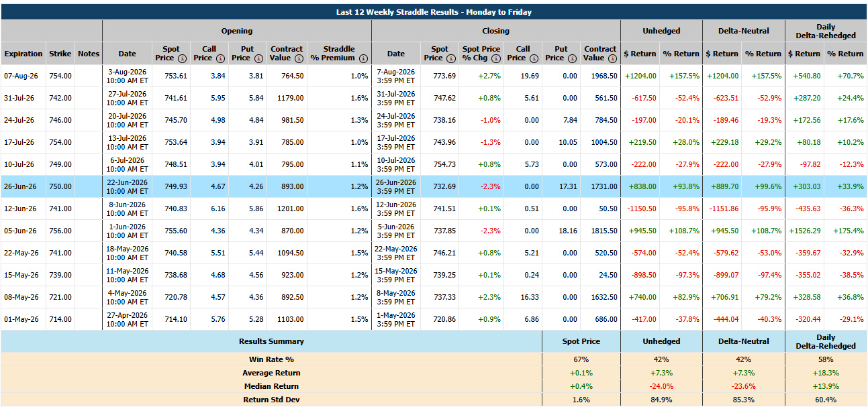Image resolution: width=868 pixels, height=409 pixels.
Task: Click info icon beside Opening Put Price header
Action: point(258,58)
